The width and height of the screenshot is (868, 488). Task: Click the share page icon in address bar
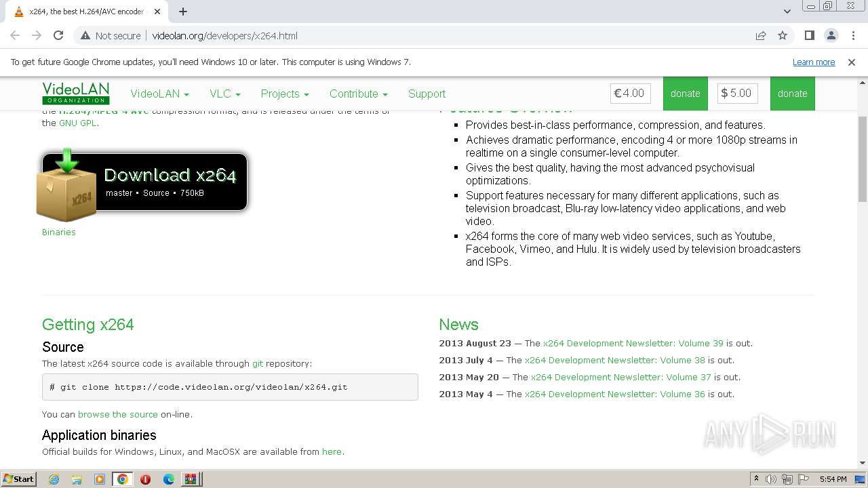click(x=761, y=36)
